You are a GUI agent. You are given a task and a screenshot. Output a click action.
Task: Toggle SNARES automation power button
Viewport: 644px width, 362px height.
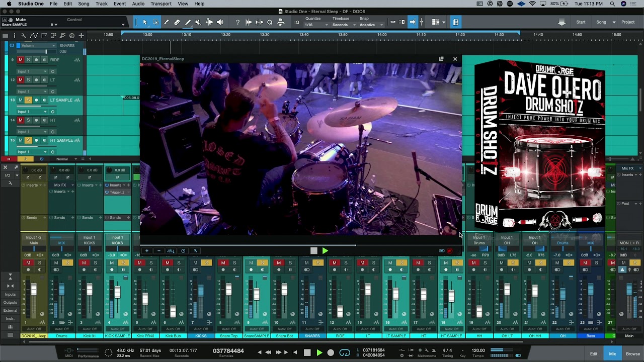(x=12, y=45)
